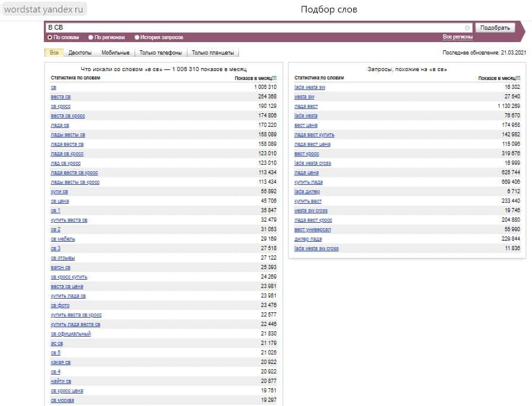Show results for 'Только телефоны' tab

click(x=161, y=53)
